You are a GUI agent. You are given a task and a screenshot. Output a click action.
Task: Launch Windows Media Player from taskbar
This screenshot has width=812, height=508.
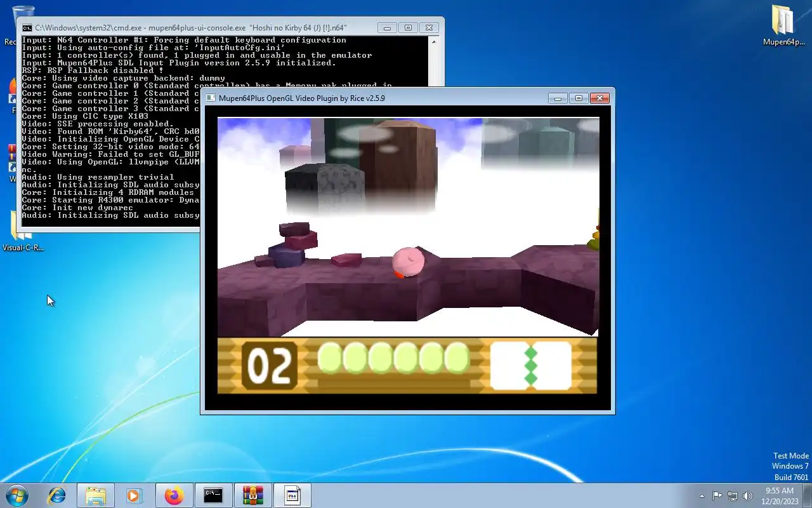point(134,495)
